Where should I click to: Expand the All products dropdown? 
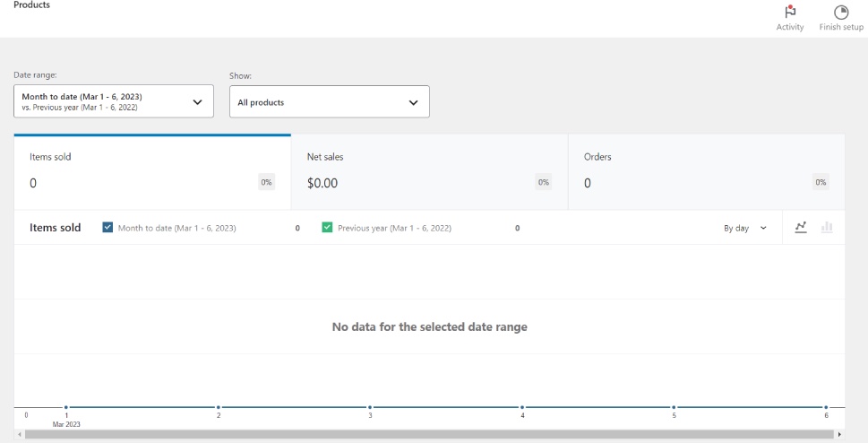(329, 102)
